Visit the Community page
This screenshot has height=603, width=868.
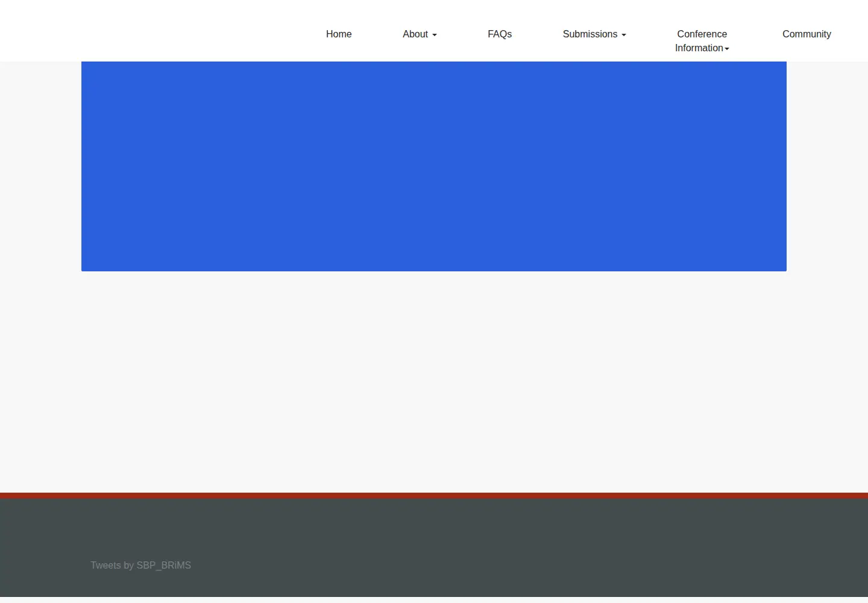(807, 34)
